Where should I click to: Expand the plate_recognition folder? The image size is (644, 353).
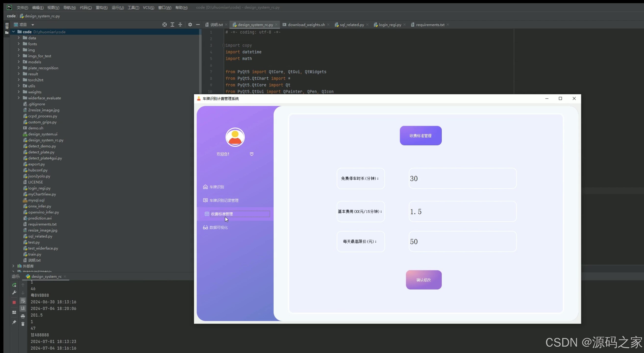pos(19,68)
